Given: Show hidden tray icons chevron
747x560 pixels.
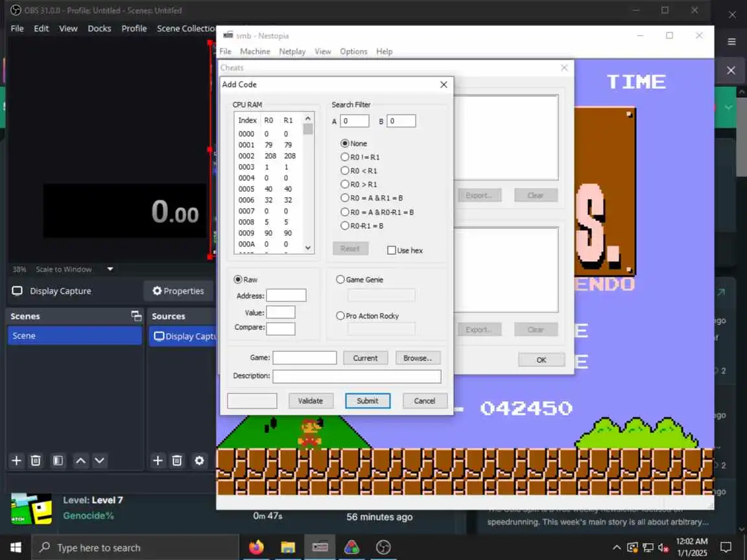Looking at the screenshot, I should tap(617, 548).
